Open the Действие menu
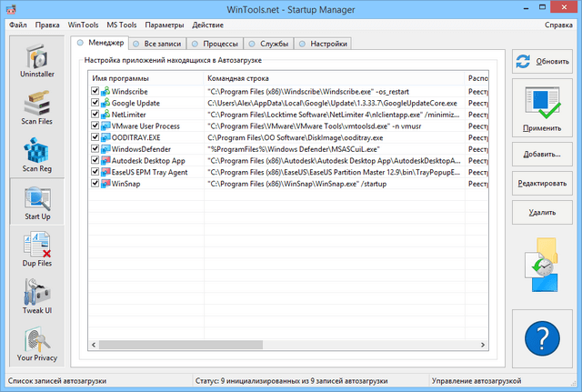The height and width of the screenshot is (392, 582). coord(208,25)
